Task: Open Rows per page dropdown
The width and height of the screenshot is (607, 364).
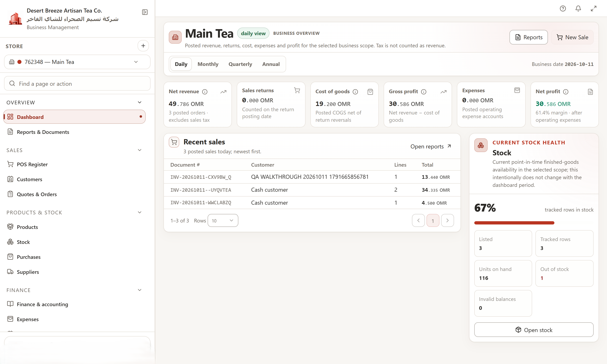Action: click(x=223, y=220)
